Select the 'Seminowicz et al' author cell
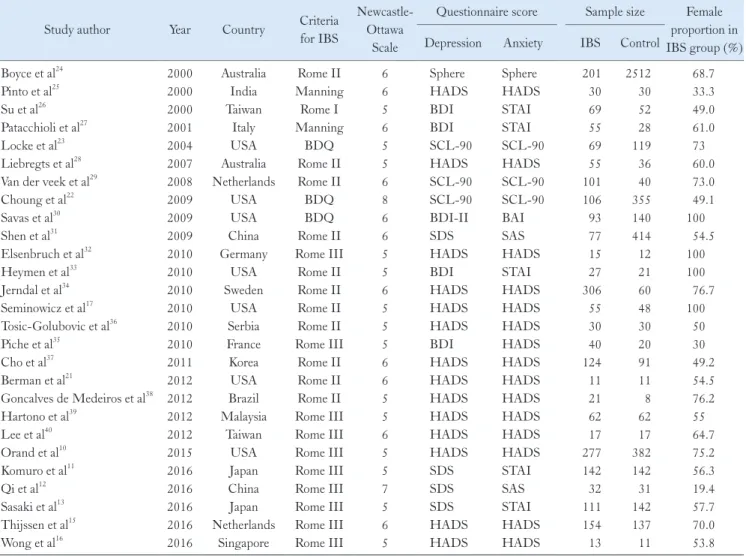 47,308
